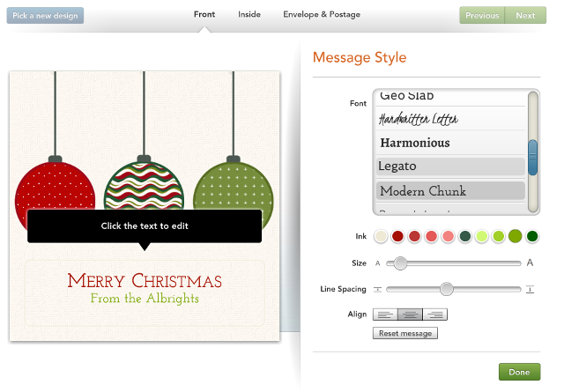The height and width of the screenshot is (392, 564).
Task: Click wide line spacing icon
Action: click(530, 289)
